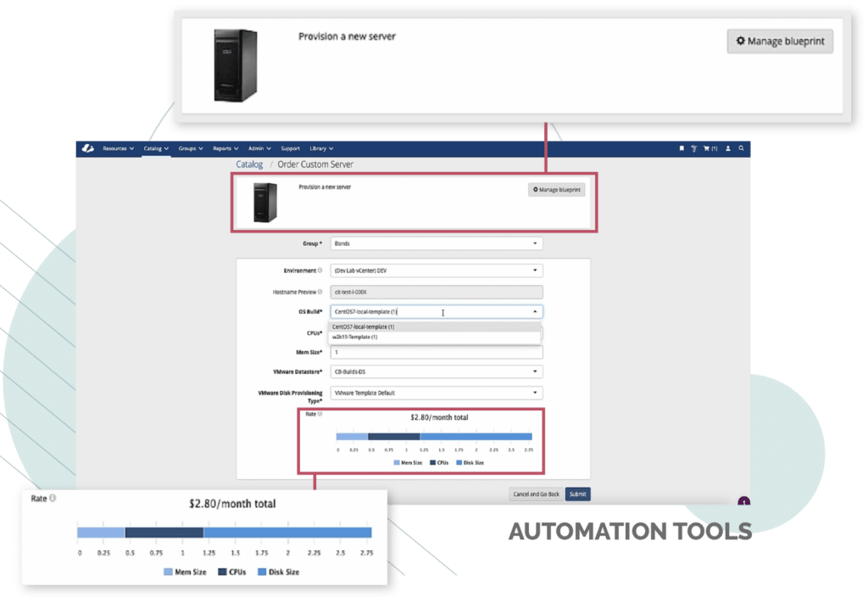
Task: Open the user profile icon
Action: 728,148
